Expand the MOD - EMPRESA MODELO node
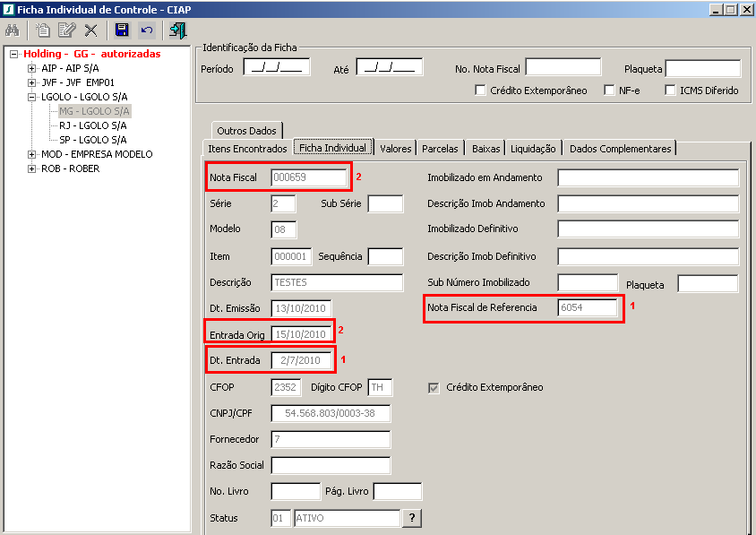Image resolution: width=756 pixels, height=535 pixels. point(32,154)
